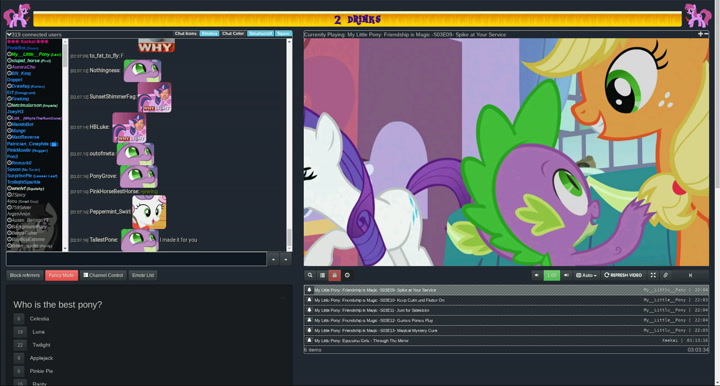This screenshot has width=720, height=386.
Task: Toggle the Smartscroll option
Action: (x=261, y=34)
